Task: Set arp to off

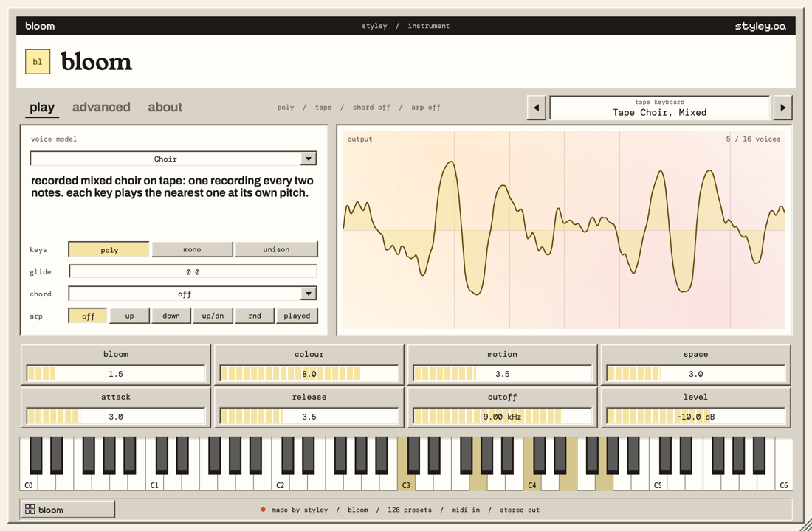Action: [88, 316]
